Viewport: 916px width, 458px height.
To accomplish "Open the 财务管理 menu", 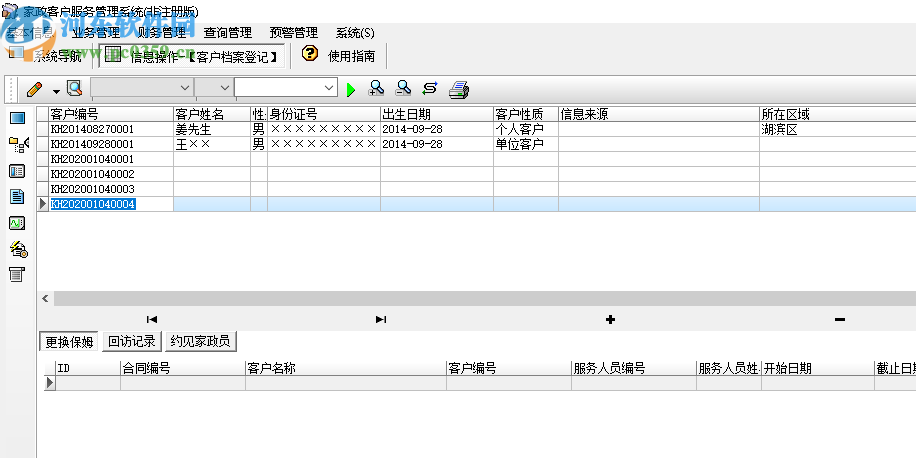I will click(161, 33).
